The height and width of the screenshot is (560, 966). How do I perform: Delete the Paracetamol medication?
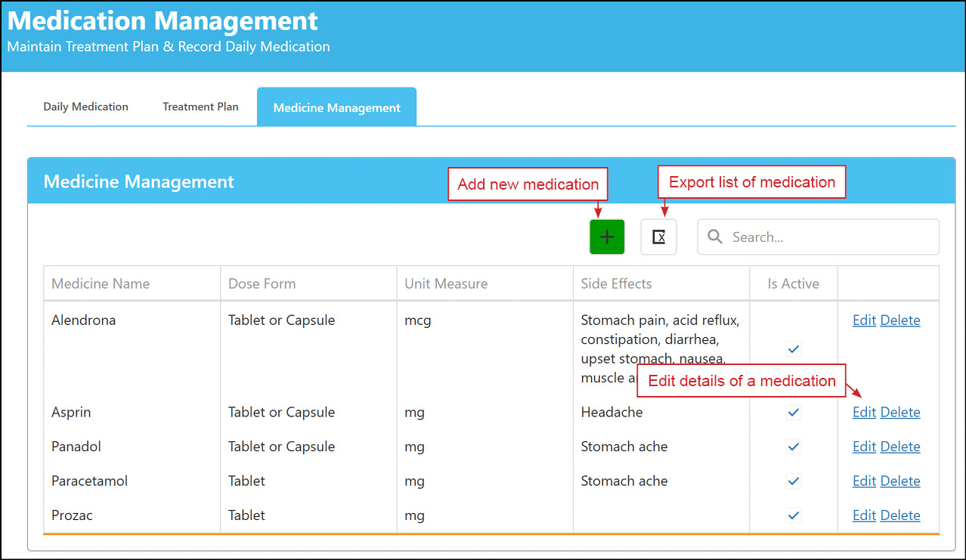click(900, 481)
